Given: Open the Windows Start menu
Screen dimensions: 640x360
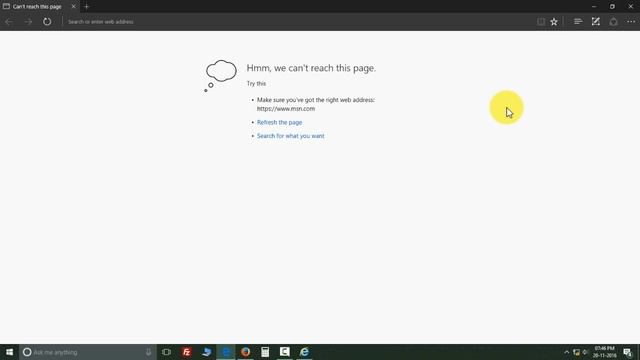Looking at the screenshot, I should tap(9, 352).
